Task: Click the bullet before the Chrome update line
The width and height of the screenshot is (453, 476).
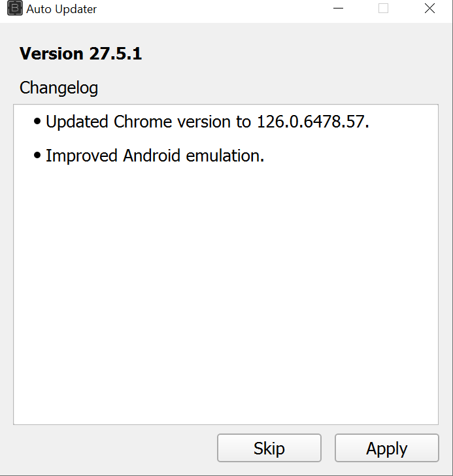Action: pyautogui.click(x=37, y=122)
